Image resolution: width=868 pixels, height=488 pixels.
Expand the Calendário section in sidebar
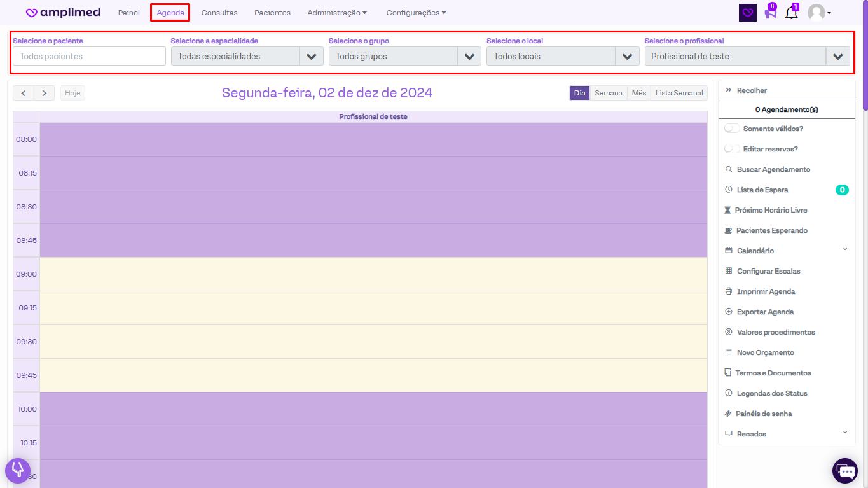point(844,250)
